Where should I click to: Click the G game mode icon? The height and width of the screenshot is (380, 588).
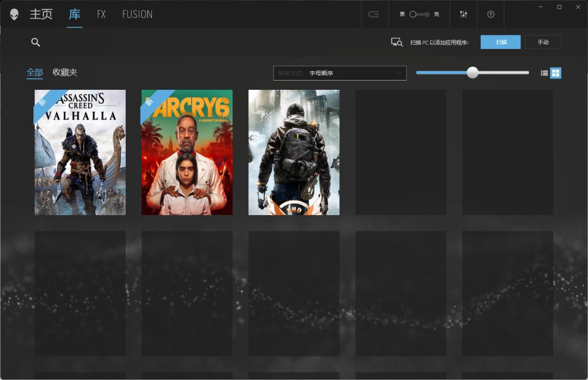tap(373, 14)
